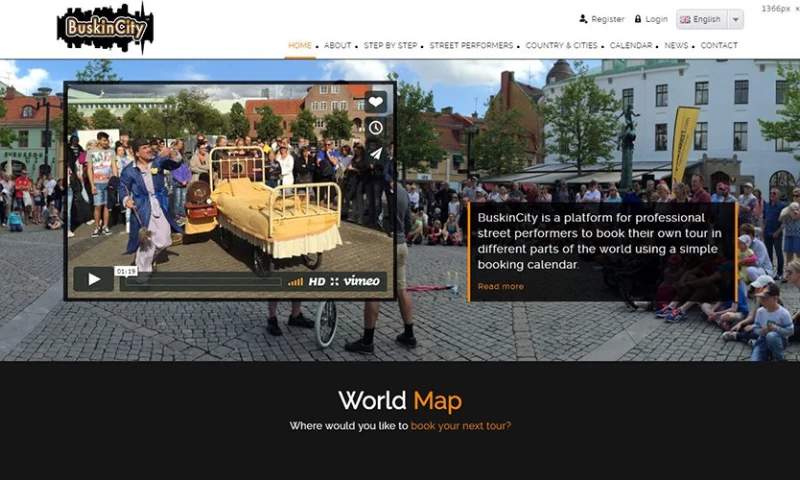Screen dimensions: 800x480
Task: Click the BuskinCity logo
Action: pos(105,28)
